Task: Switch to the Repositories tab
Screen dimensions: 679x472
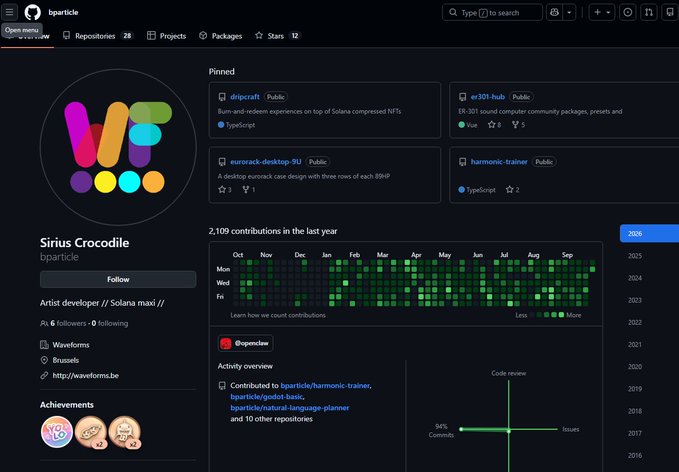Action: click(97, 36)
